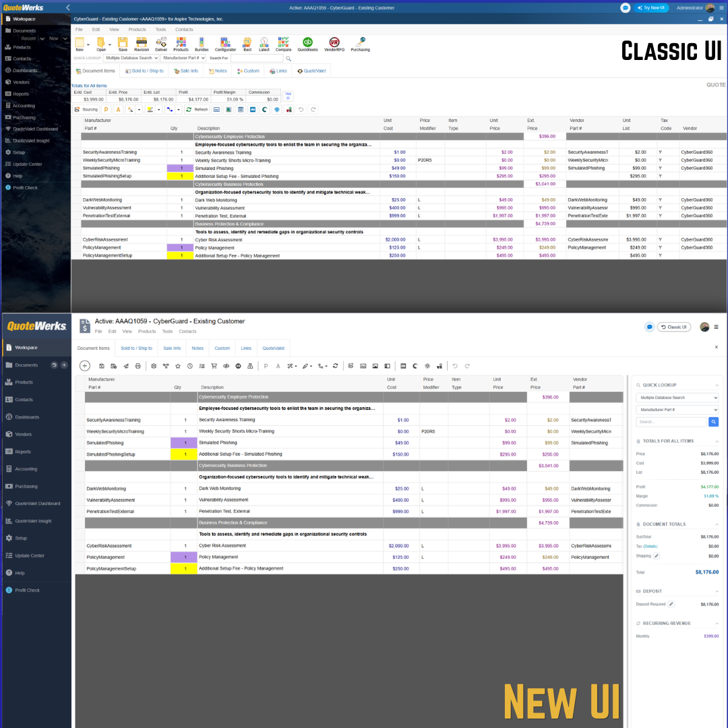Open the Products menu in Classic UI menu bar
Viewport: 728px width, 728px height.
click(x=137, y=29)
